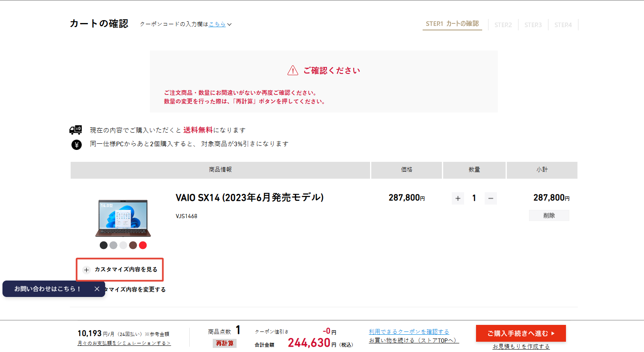Select the STEP3 tab

533,25
